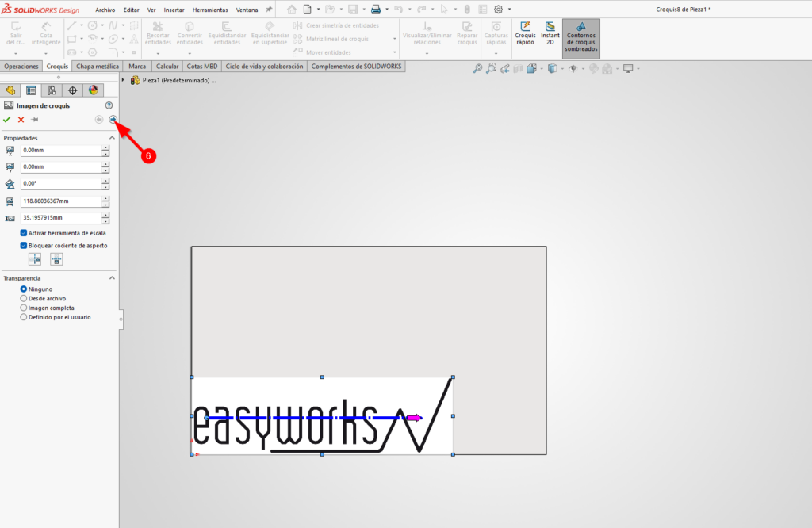Open the DimXpertManager crosshair tab

72,90
